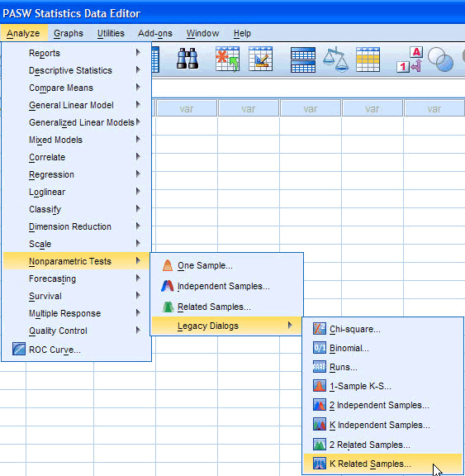Click the One Sample orange curve icon
This screenshot has width=465, height=476.
[168, 265]
